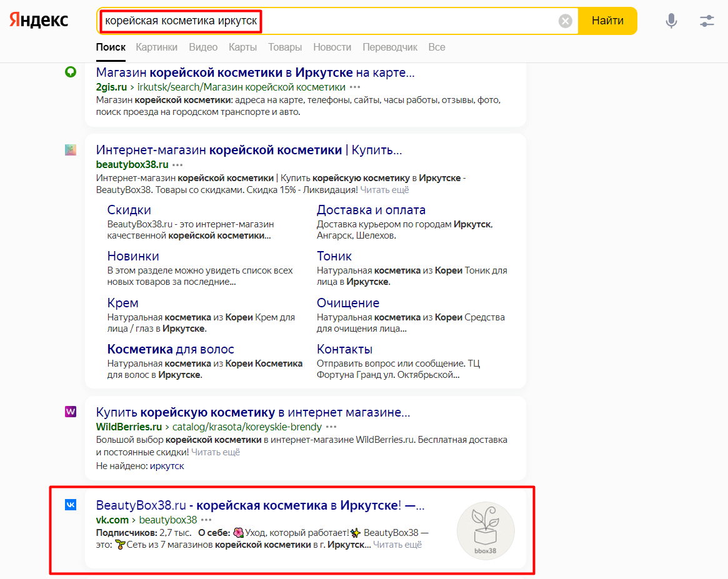Click the Wildberries purple favicon
The width and height of the screenshot is (728, 579).
pyautogui.click(x=71, y=412)
